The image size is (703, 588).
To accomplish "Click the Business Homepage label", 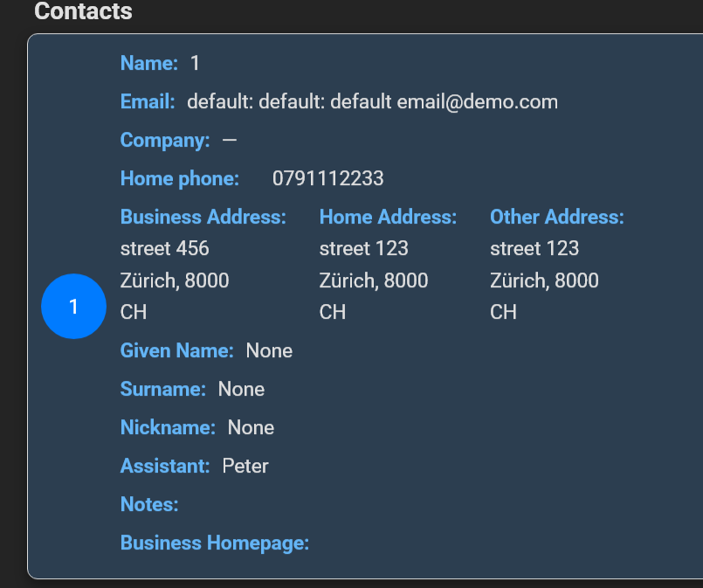I will 215,543.
